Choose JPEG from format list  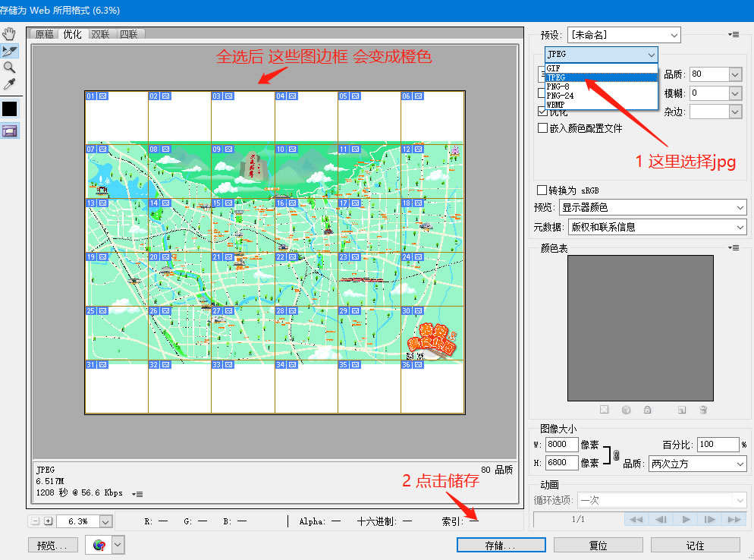[x=601, y=77]
